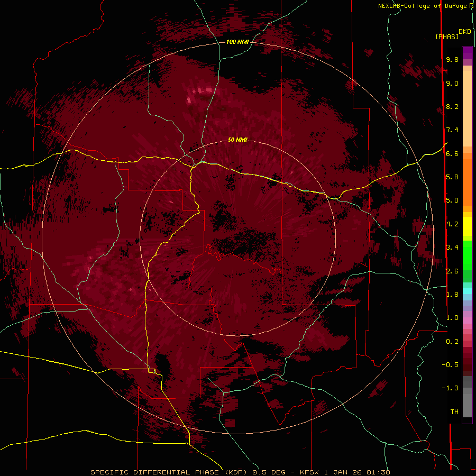Click the 3.4 value on the scale
The image size is (476, 476).
pyautogui.click(x=452, y=248)
